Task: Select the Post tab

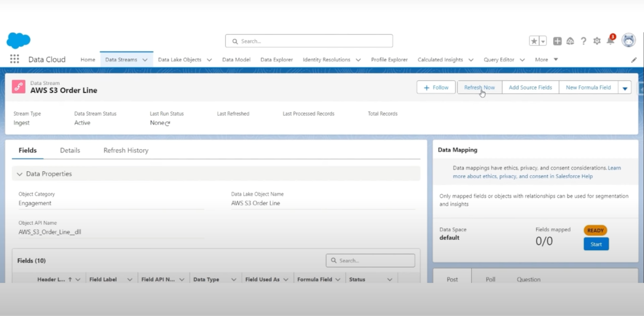Action: pos(452,279)
